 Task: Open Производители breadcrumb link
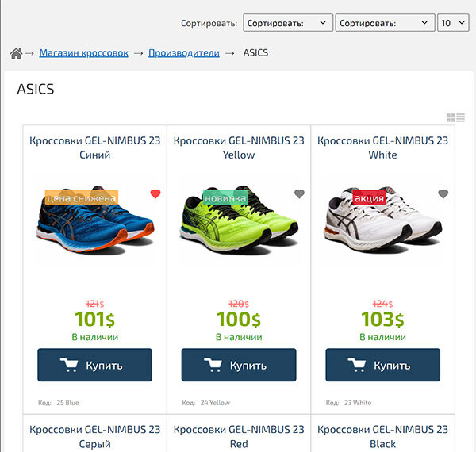183,53
